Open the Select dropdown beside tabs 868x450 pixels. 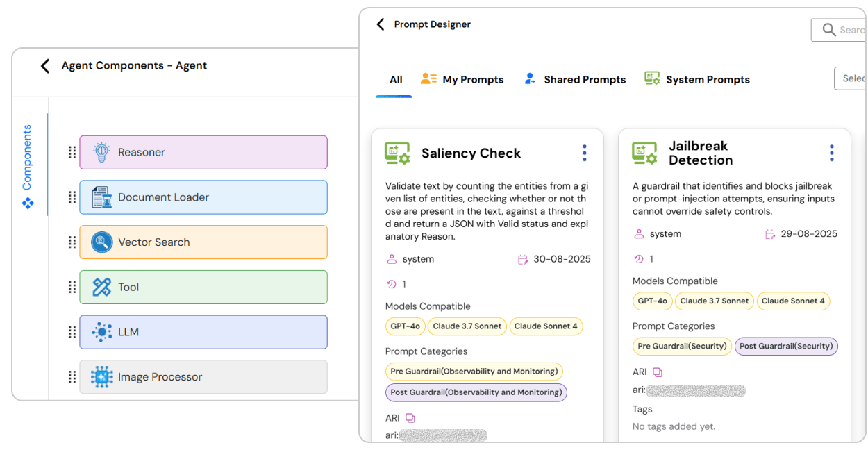[851, 78]
